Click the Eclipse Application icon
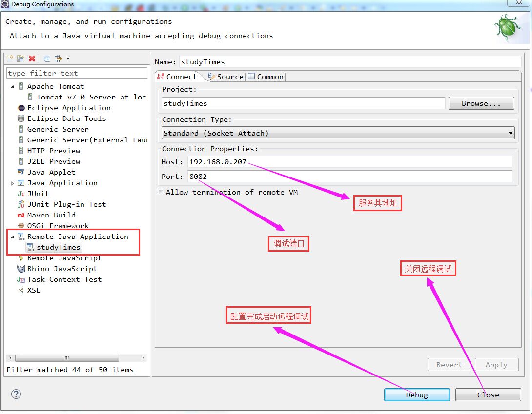532x414 pixels. (21, 108)
